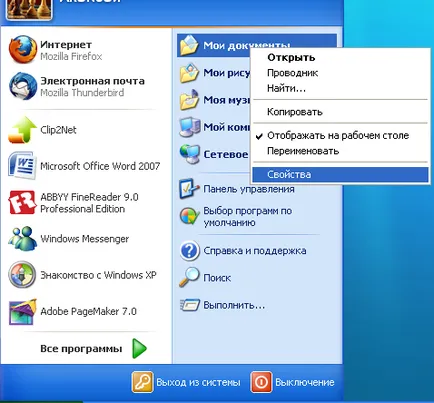Click the ABBYY FineReader 9.0 Professional Edition label
This screenshot has height=403, width=434.
pyautogui.click(x=89, y=203)
